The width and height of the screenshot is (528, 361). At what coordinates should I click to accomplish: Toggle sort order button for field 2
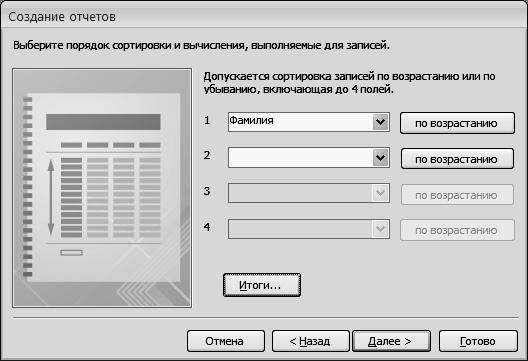(457, 159)
